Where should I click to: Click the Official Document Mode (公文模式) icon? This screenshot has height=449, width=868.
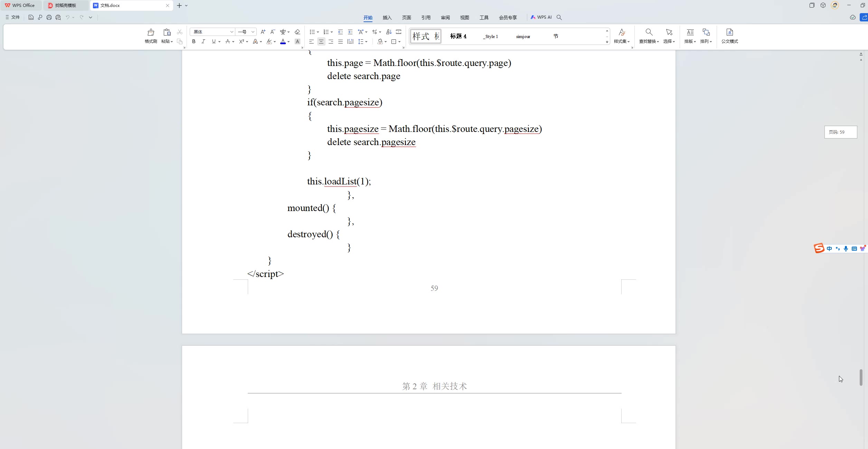(729, 36)
